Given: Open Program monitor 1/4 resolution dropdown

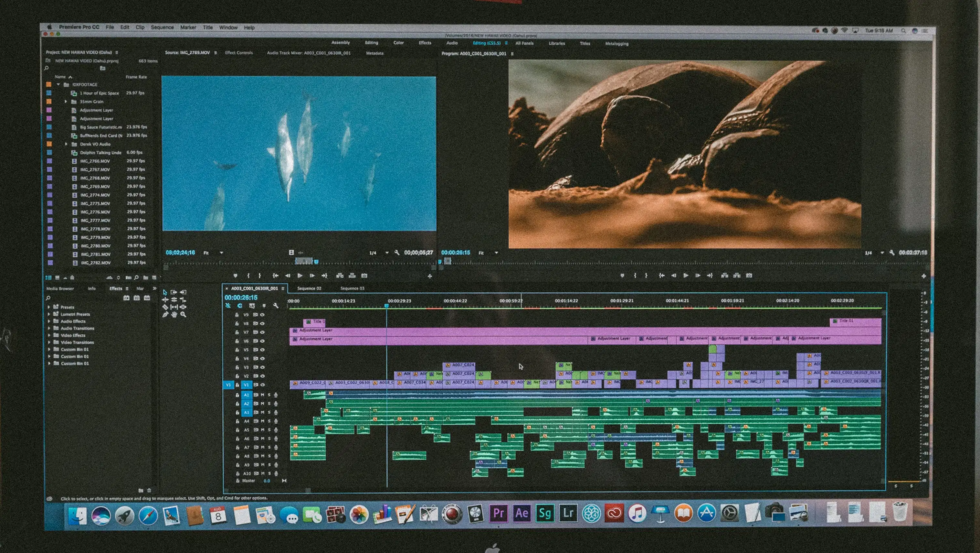Looking at the screenshot, I should coord(874,253).
